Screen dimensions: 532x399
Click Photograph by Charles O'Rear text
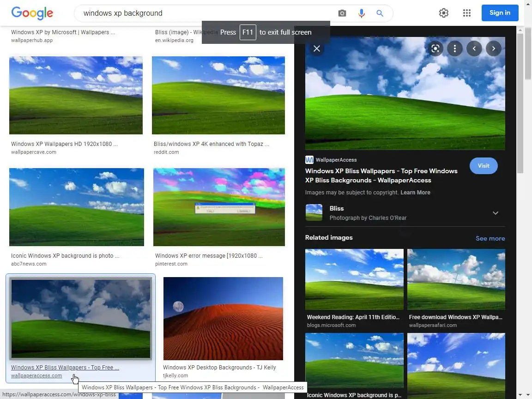tap(368, 218)
